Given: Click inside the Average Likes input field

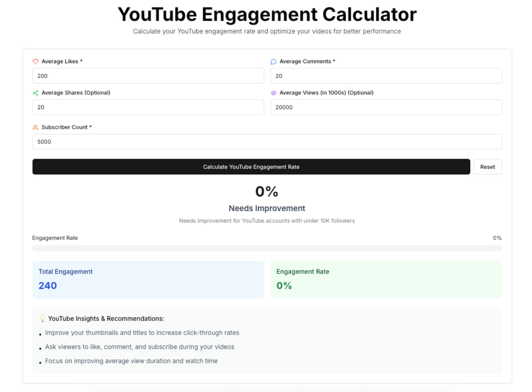Looking at the screenshot, I should pyautogui.click(x=148, y=76).
